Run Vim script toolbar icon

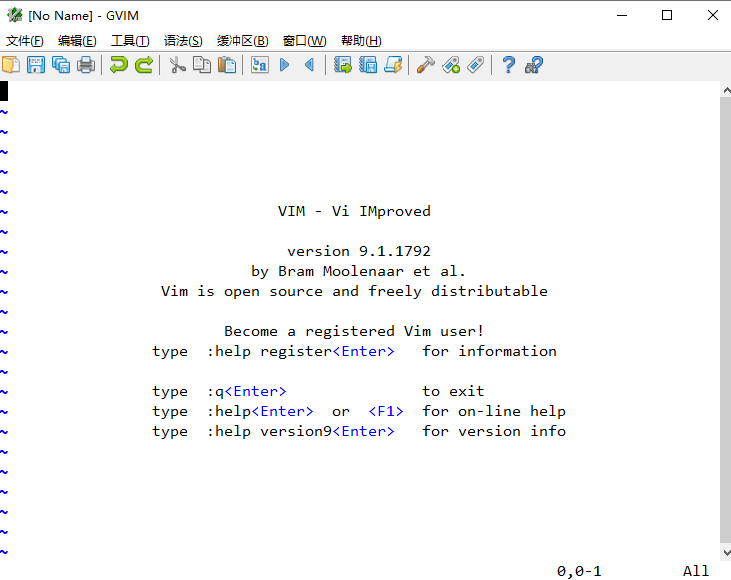pyautogui.click(x=393, y=65)
